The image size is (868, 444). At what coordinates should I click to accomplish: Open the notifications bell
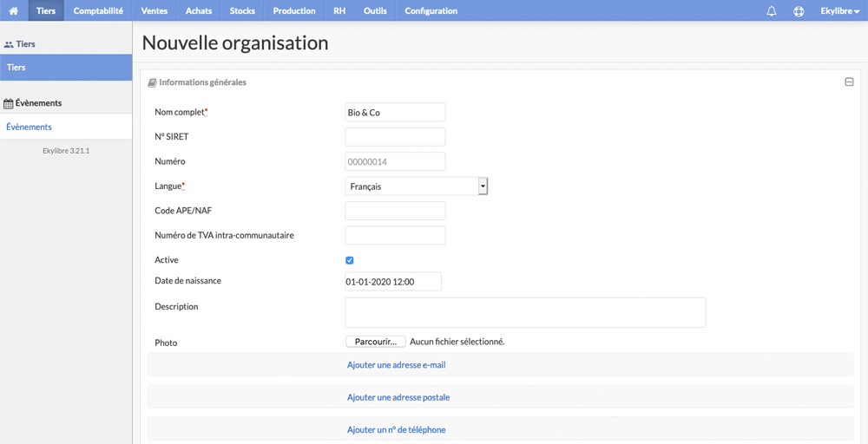tap(771, 11)
